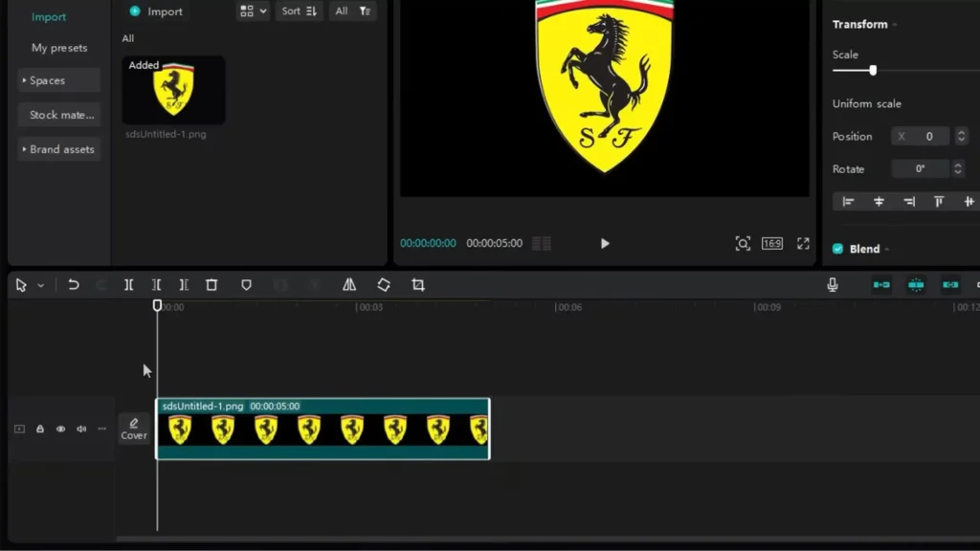Open the All filter menu
Viewport: 980px width, 551px height.
click(x=352, y=11)
